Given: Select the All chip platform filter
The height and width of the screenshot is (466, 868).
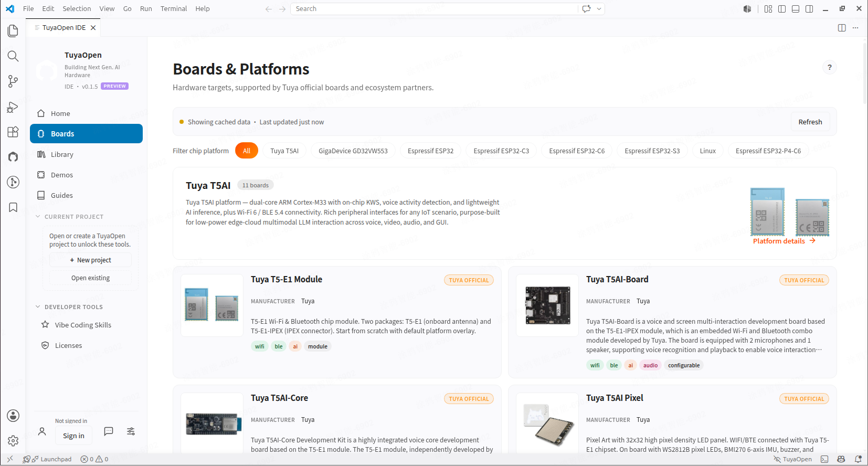Looking at the screenshot, I should pos(247,151).
